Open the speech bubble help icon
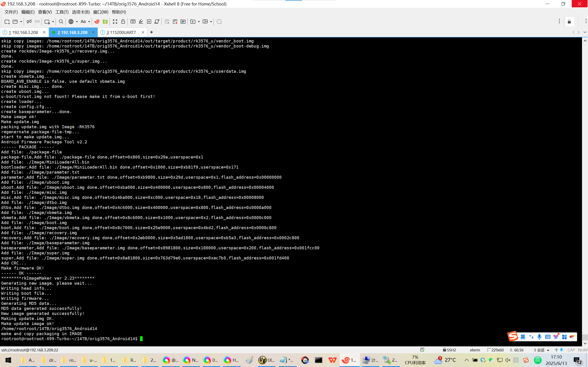The image size is (588, 367). point(219,22)
